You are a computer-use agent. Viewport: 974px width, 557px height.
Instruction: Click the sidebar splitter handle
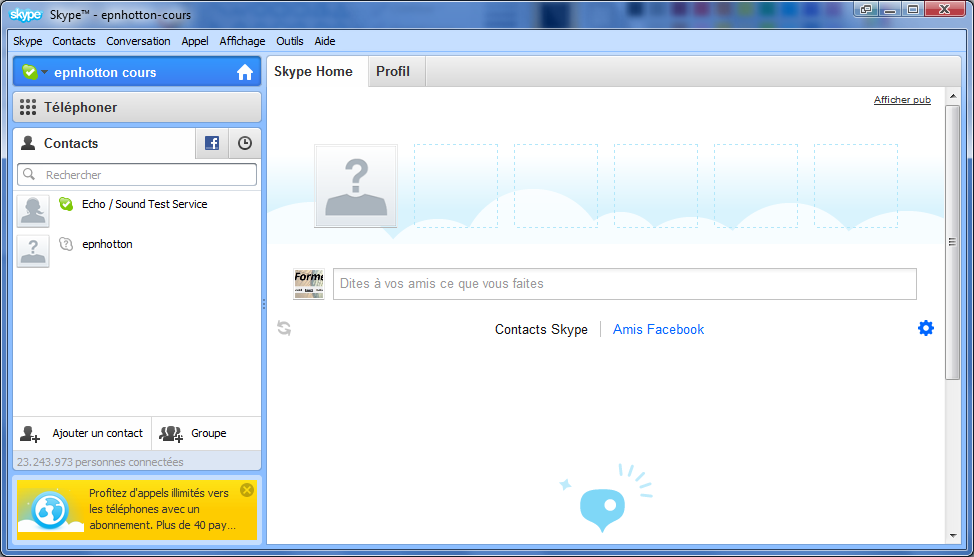(264, 304)
